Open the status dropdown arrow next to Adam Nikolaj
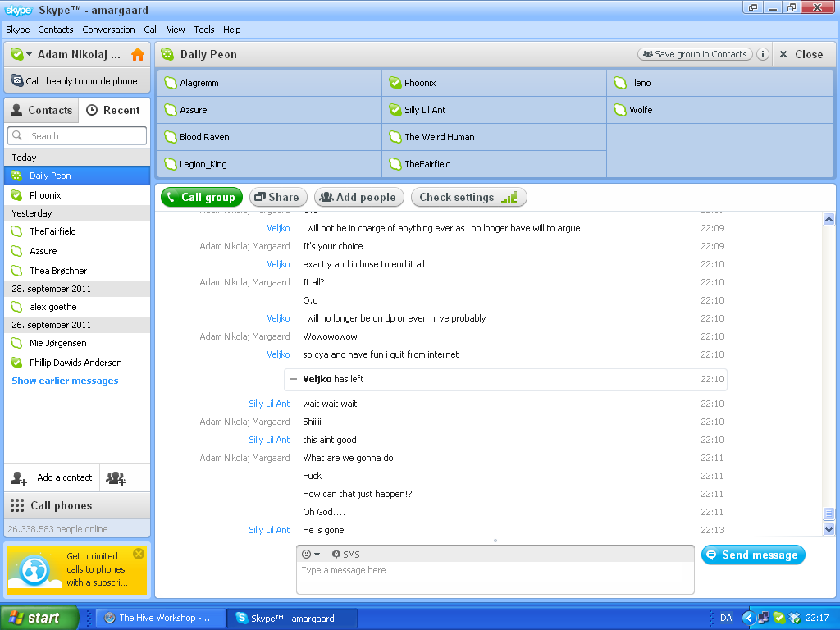Screen dimensions: 840x630 (x=29, y=54)
